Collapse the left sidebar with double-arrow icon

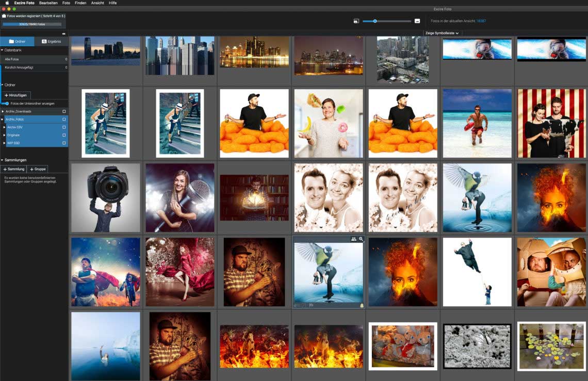click(x=63, y=34)
